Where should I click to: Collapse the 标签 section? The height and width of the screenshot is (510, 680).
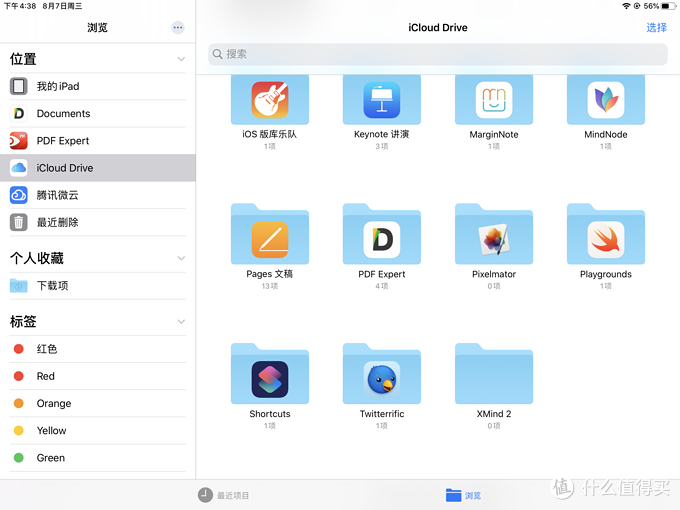pyautogui.click(x=181, y=322)
